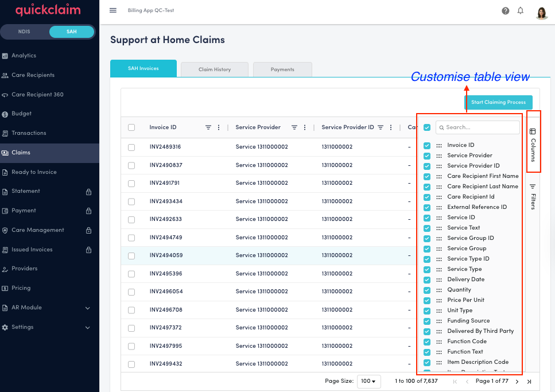This screenshot has height=392, width=555.
Task: Click the drag handle beside Service Text
Action: (439, 228)
